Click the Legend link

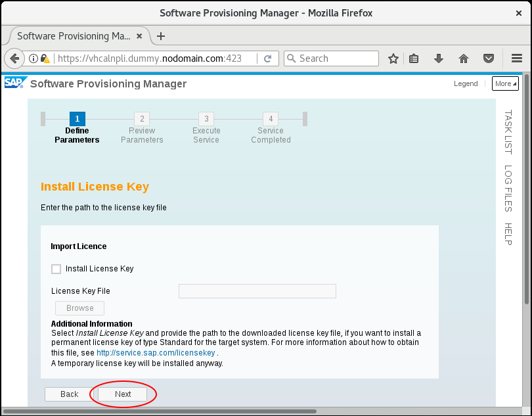click(466, 83)
